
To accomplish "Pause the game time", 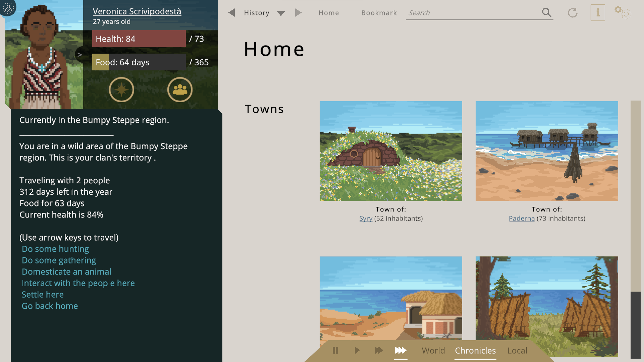I will pyautogui.click(x=335, y=351).
